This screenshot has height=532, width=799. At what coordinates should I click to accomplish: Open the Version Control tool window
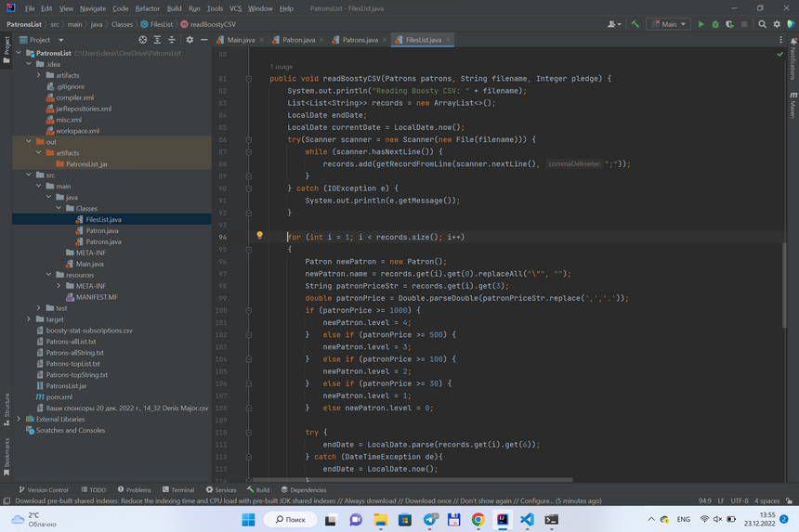tap(43, 489)
